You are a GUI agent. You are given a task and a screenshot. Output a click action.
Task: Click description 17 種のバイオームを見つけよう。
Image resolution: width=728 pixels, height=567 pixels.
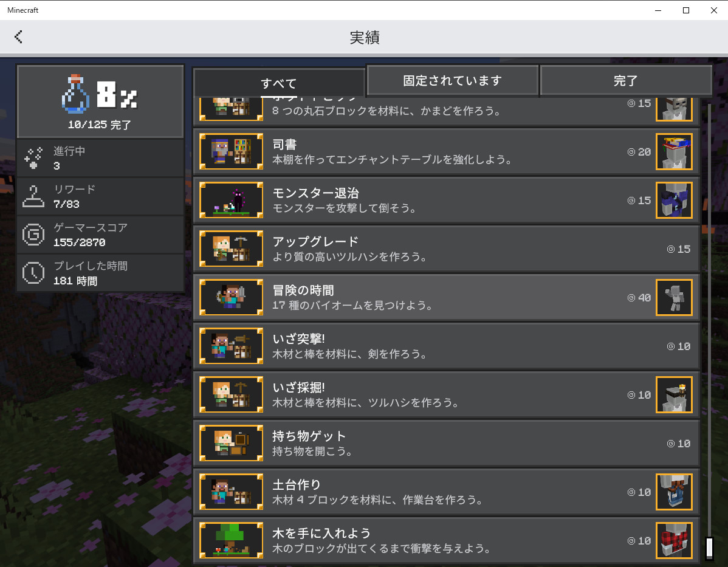pyautogui.click(x=353, y=305)
